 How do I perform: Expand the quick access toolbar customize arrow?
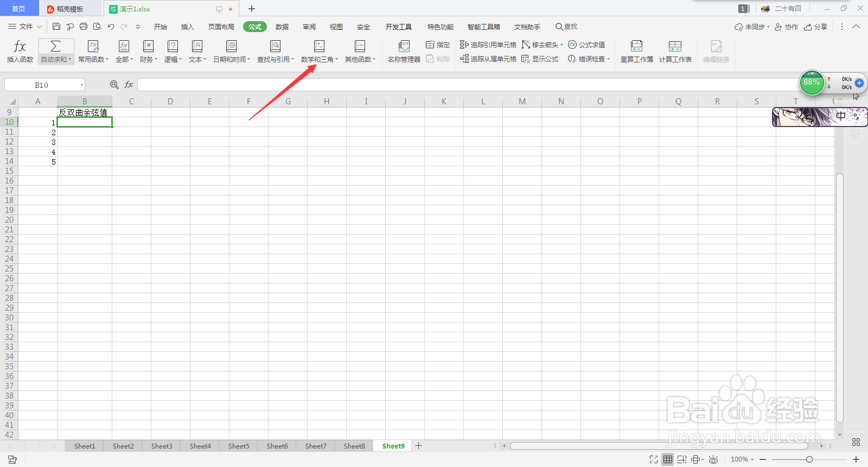click(138, 27)
